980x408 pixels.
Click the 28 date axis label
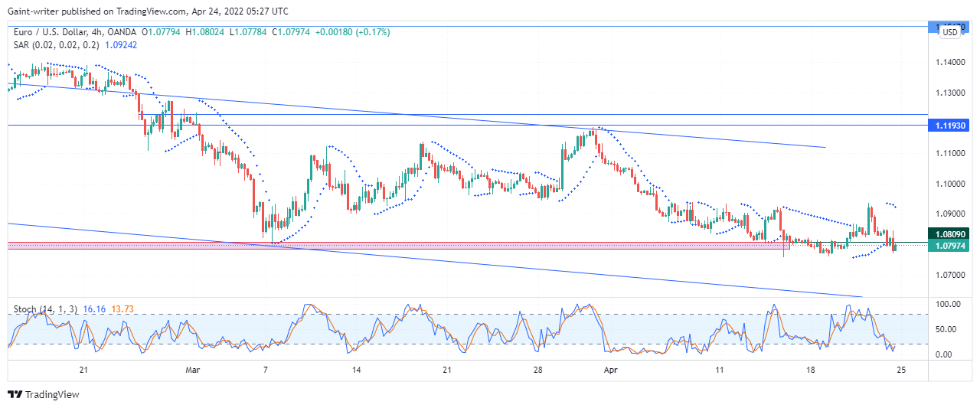[x=538, y=370]
